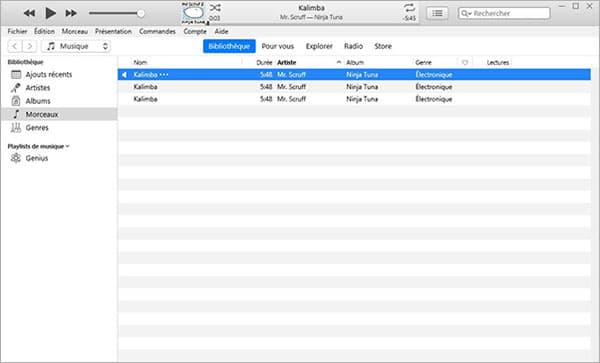Open the Compte menu
Image resolution: width=600 pixels, height=363 pixels.
[195, 31]
